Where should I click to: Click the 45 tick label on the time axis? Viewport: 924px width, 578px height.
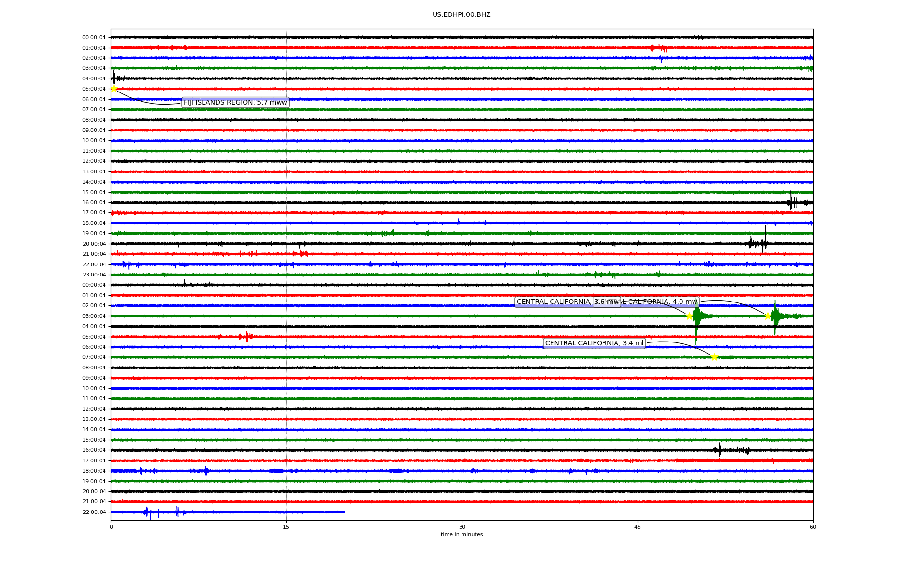tap(638, 527)
